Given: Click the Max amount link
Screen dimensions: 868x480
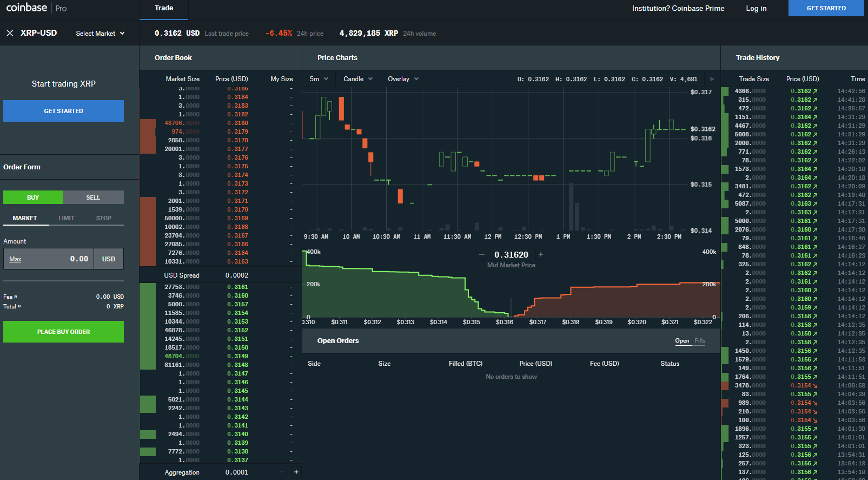Looking at the screenshot, I should 15,259.
